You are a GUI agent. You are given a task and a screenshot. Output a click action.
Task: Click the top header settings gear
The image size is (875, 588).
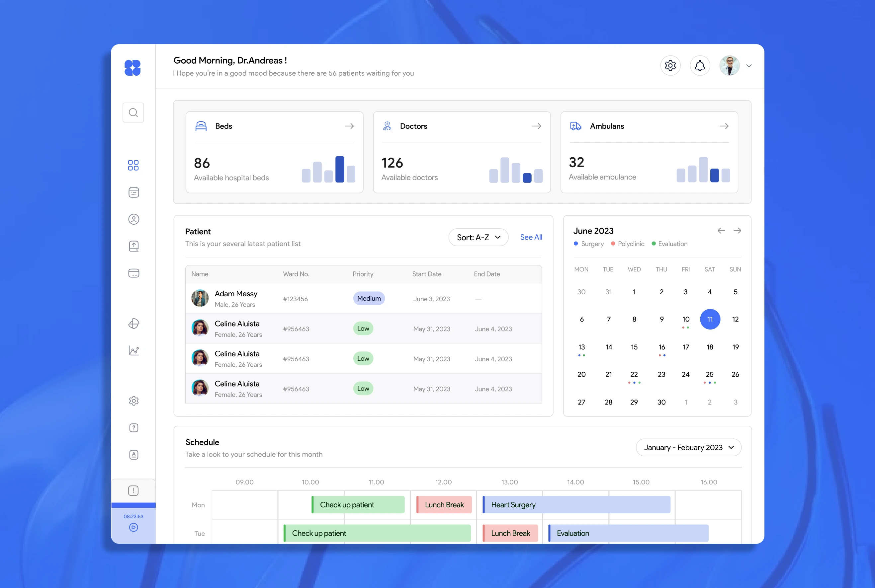[670, 66]
